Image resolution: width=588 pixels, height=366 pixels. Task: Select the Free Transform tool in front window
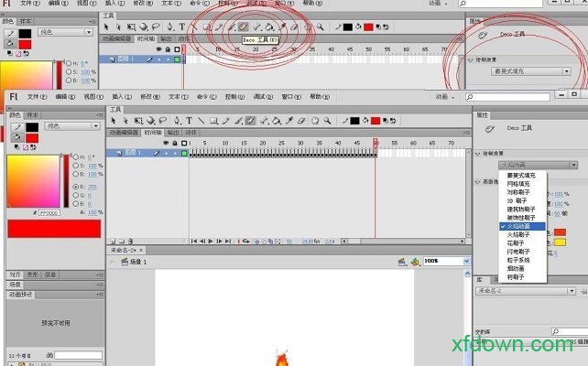(138, 120)
